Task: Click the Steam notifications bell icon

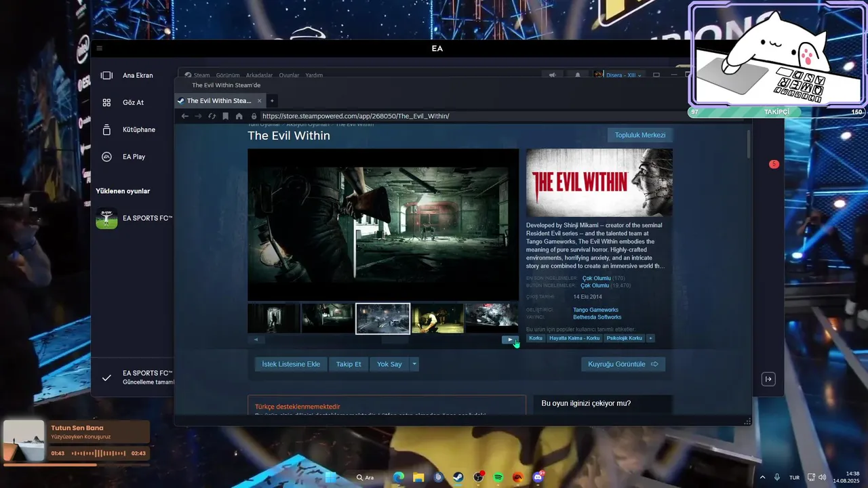Action: (578, 75)
